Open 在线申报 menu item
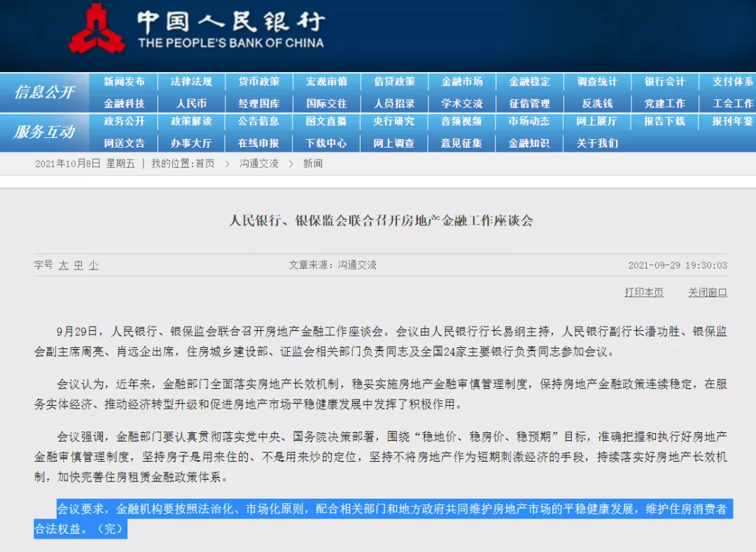The height and width of the screenshot is (552, 756). pyautogui.click(x=259, y=143)
